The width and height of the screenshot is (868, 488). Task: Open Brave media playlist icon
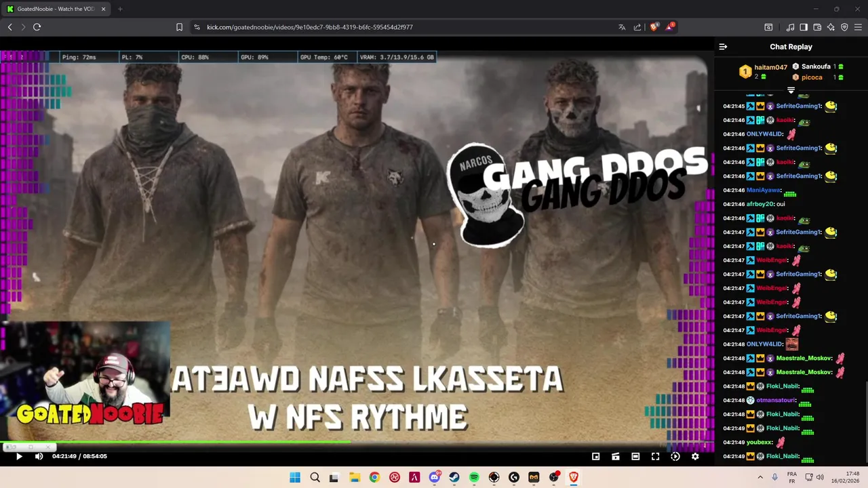pyautogui.click(x=790, y=27)
